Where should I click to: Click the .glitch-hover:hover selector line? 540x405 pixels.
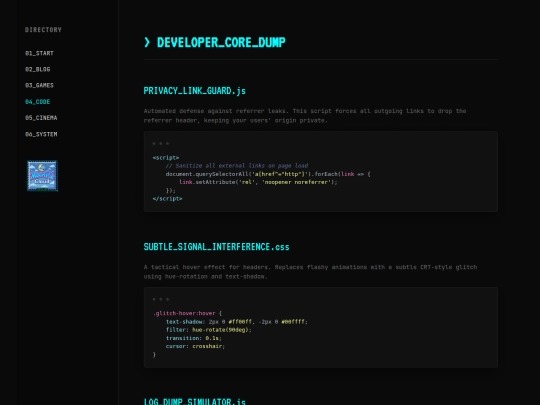(187, 313)
